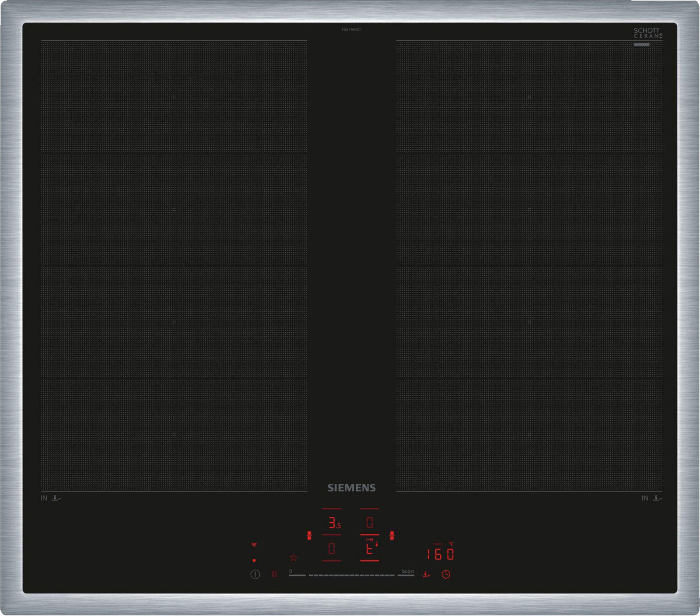Tap the red pause bars icon
The image size is (700, 616).
tap(274, 574)
